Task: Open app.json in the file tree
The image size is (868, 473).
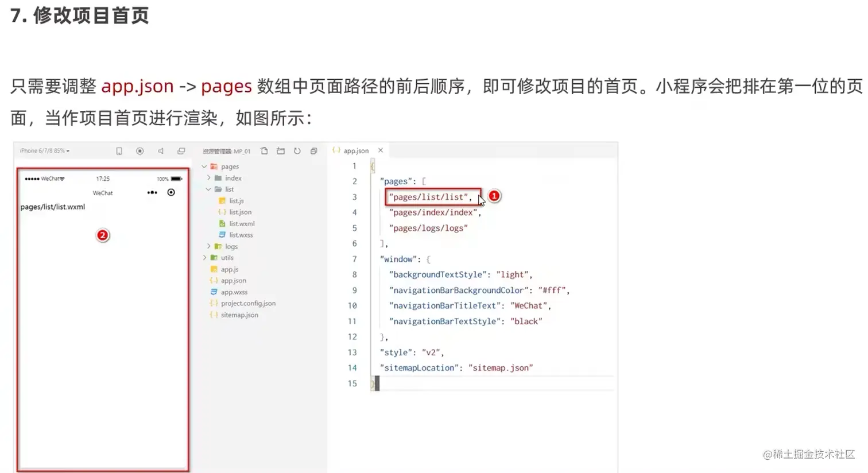Action: click(x=234, y=281)
